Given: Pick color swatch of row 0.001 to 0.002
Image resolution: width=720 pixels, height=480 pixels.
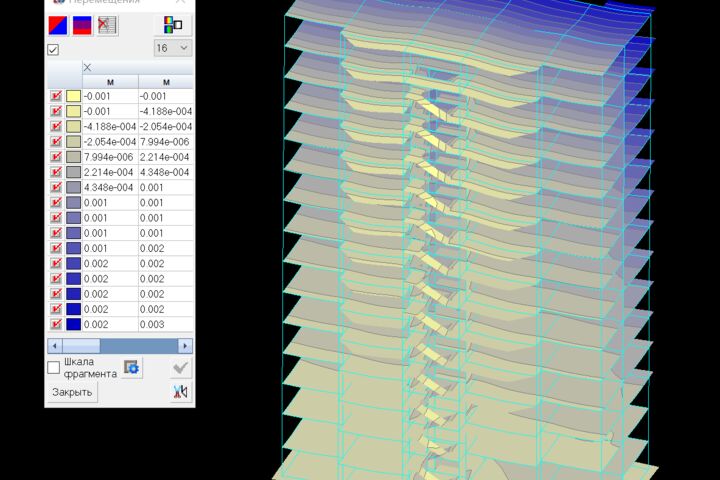Looking at the screenshot, I should [x=73, y=248].
